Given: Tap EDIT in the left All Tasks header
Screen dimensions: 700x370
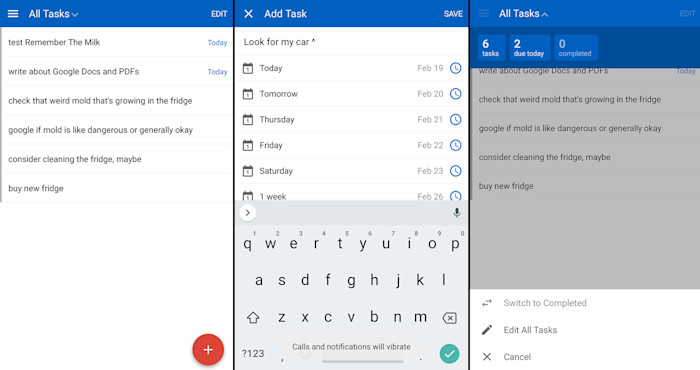Looking at the screenshot, I should click(219, 14).
